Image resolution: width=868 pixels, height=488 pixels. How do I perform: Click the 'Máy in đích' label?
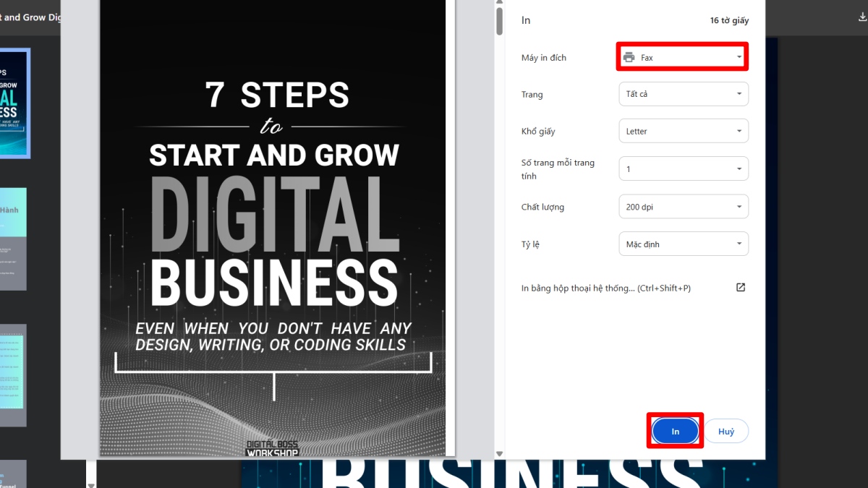tap(544, 57)
